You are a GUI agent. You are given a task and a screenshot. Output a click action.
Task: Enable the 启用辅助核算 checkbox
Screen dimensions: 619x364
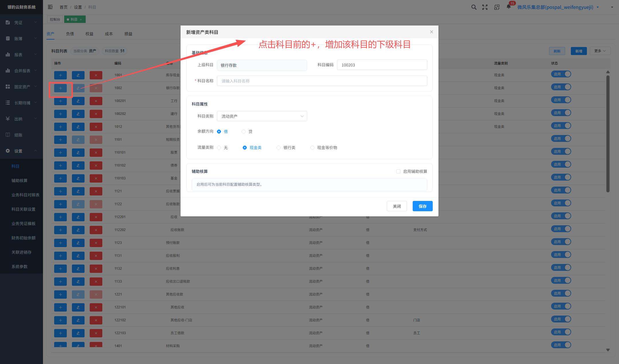398,171
